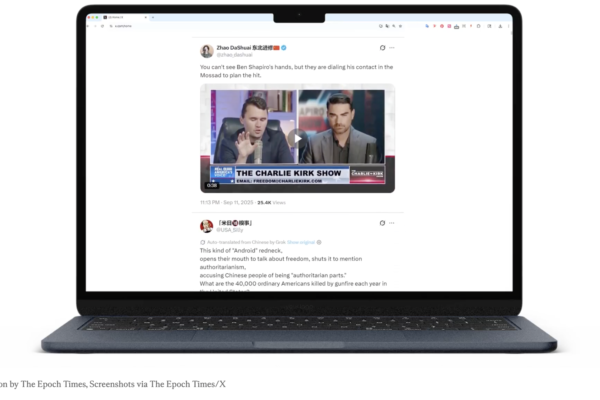
Task: Open Zhao DaShuai's profile picture
Action: pos(207,50)
